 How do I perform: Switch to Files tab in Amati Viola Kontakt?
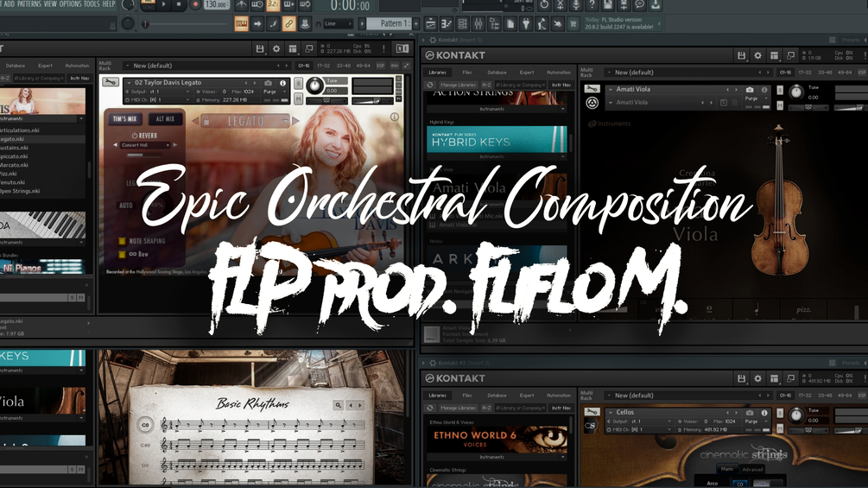coord(468,73)
